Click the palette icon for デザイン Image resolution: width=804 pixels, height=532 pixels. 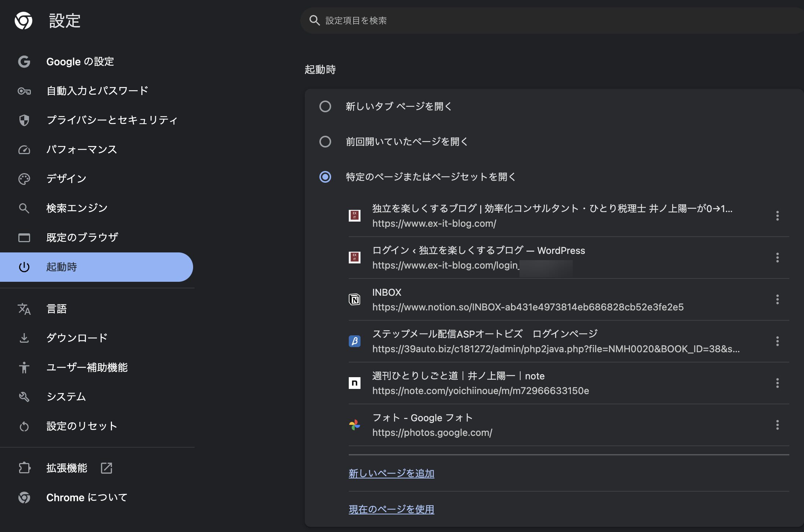[x=24, y=179]
